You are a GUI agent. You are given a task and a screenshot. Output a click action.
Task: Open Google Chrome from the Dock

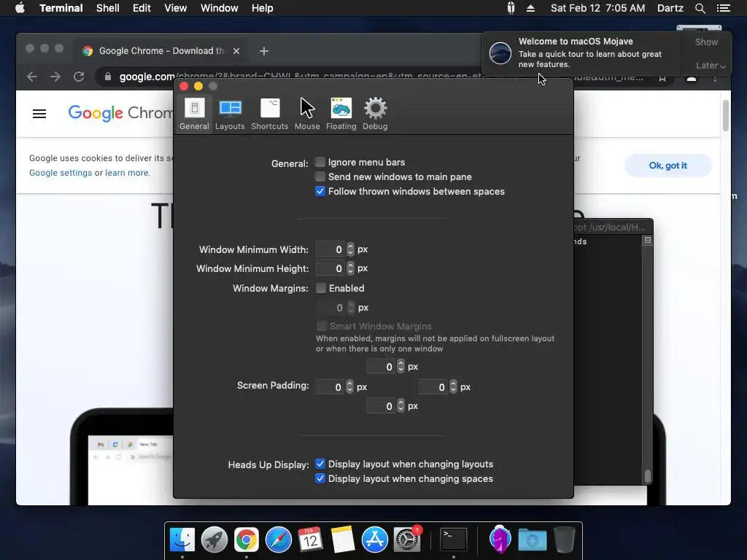247,540
